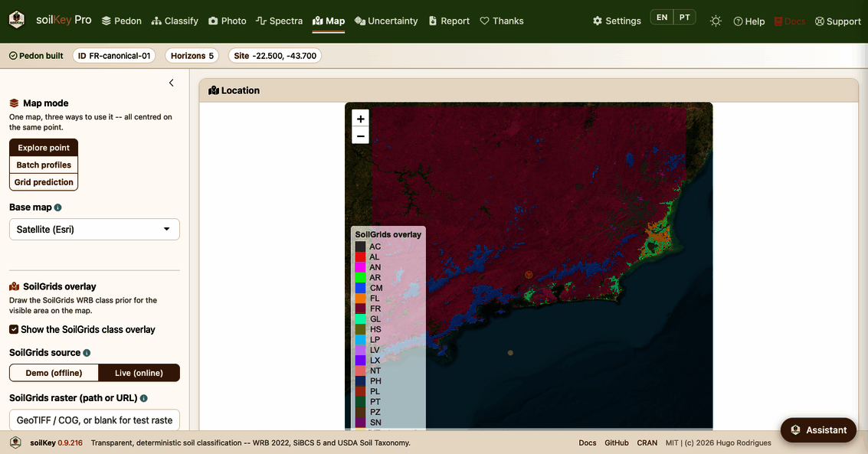Image resolution: width=868 pixels, height=454 pixels.
Task: Switch to the Classify tab
Action: [175, 21]
